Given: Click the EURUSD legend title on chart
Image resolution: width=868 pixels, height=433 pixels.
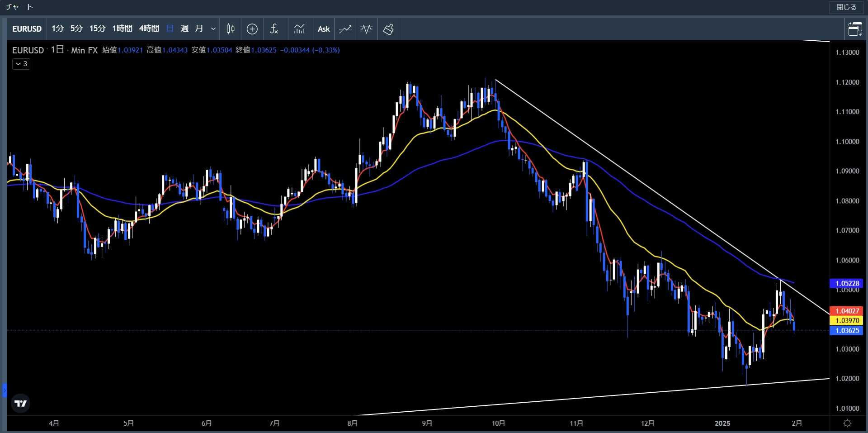Looking at the screenshot, I should coord(28,50).
